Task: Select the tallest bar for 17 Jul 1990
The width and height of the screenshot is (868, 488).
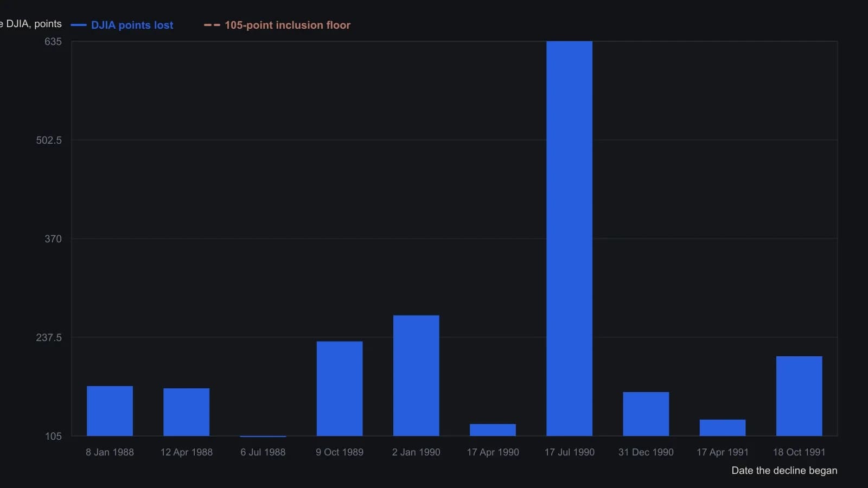Action: click(x=569, y=239)
